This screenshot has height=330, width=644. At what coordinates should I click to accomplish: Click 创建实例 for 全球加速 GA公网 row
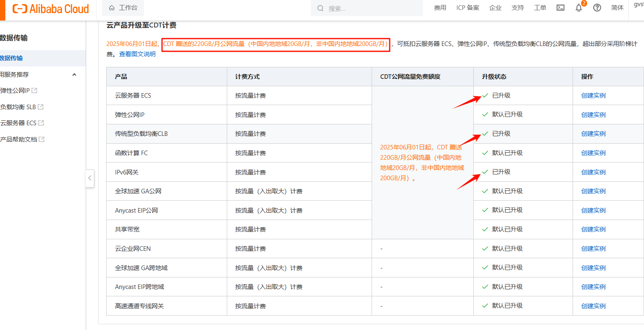coord(593,191)
